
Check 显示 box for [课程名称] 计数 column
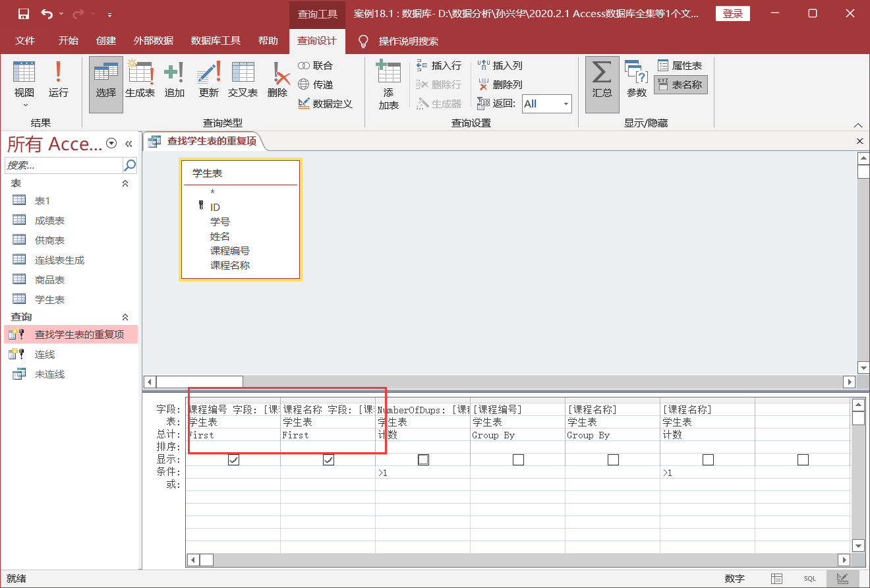pos(708,460)
